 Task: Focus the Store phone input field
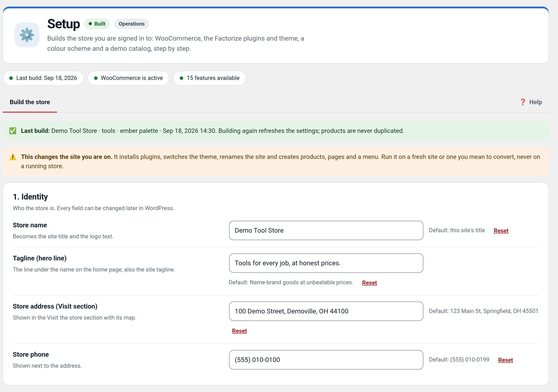coord(326,360)
